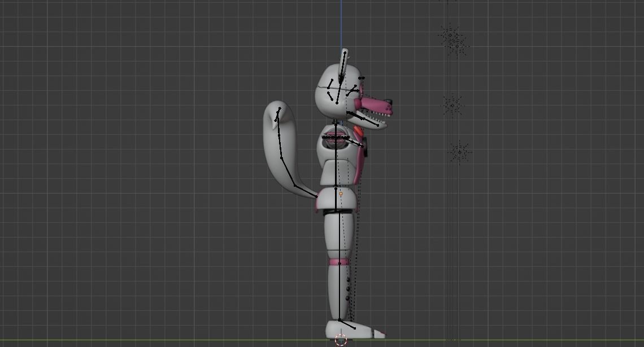Select the jaw bone inside the mouth
Screen dimensions: 644x347
[363, 119]
